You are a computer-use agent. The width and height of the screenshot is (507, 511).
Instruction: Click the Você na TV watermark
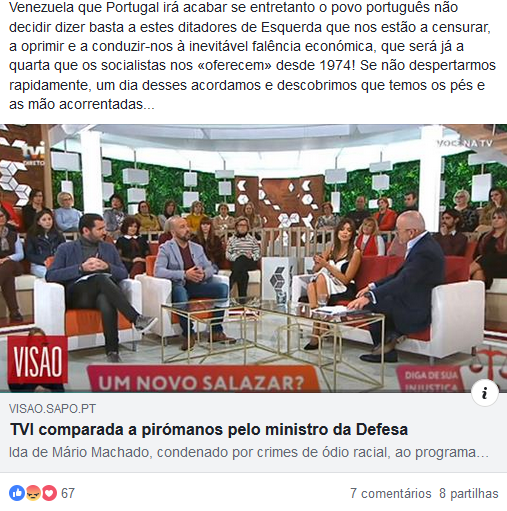click(x=465, y=144)
